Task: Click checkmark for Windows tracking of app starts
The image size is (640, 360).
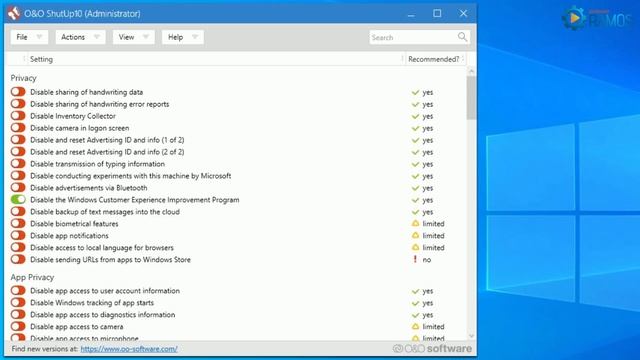Action: click(x=416, y=303)
